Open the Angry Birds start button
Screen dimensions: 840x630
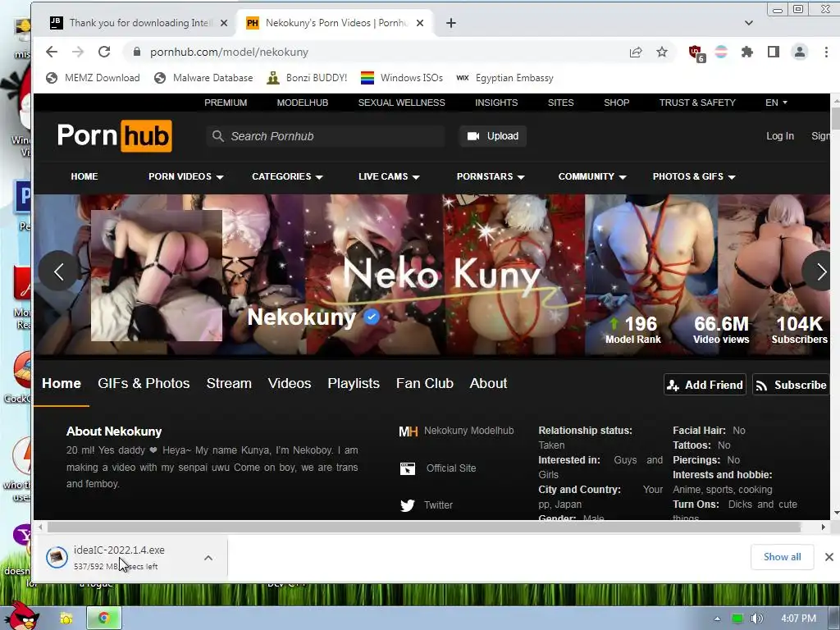tap(21, 616)
